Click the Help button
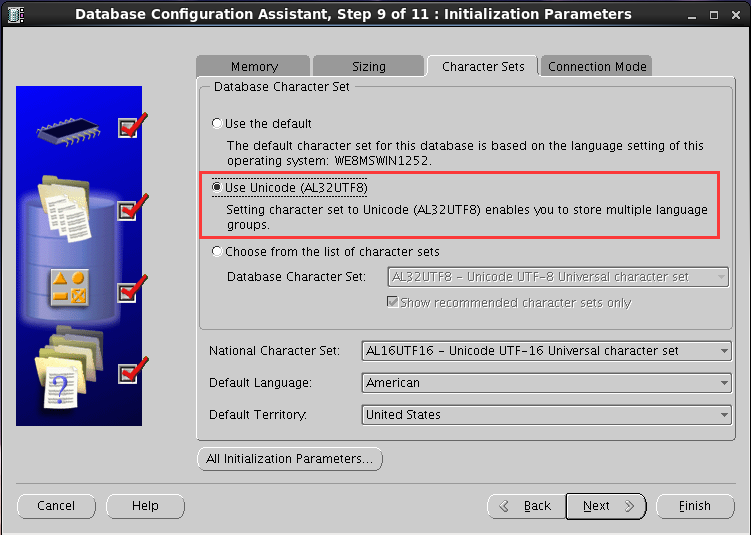This screenshot has width=751, height=535. point(145,506)
